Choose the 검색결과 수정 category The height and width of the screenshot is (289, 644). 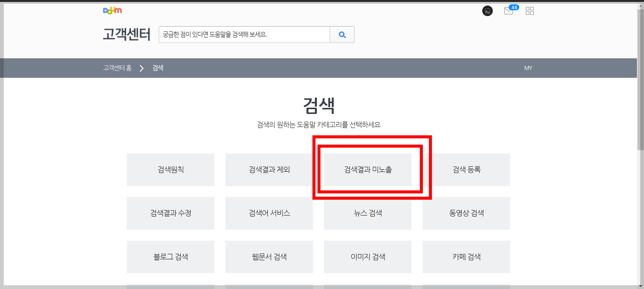coord(170,213)
